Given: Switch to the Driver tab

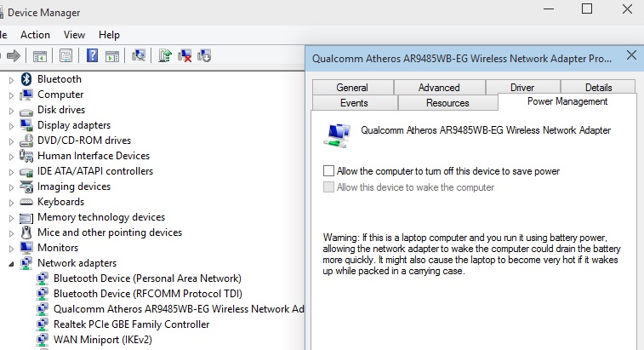Looking at the screenshot, I should 522,88.
